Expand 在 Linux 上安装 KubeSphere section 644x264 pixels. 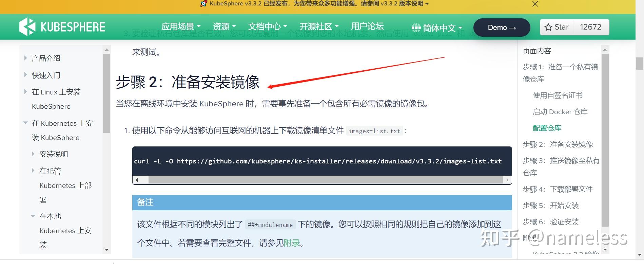(25, 92)
